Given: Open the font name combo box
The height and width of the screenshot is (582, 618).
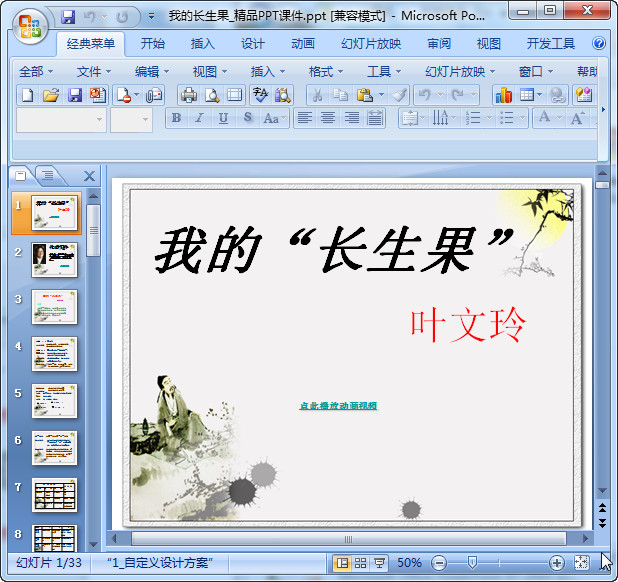Looking at the screenshot, I should click(61, 119).
